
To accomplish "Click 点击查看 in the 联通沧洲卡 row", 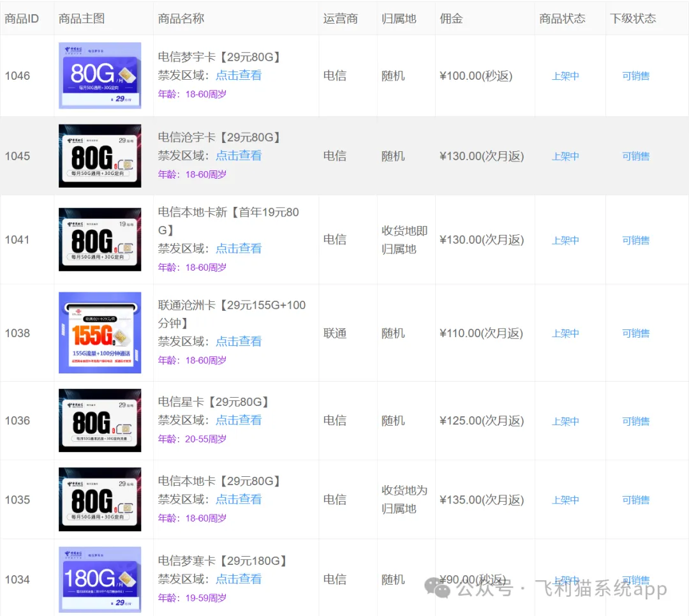I will (x=239, y=342).
